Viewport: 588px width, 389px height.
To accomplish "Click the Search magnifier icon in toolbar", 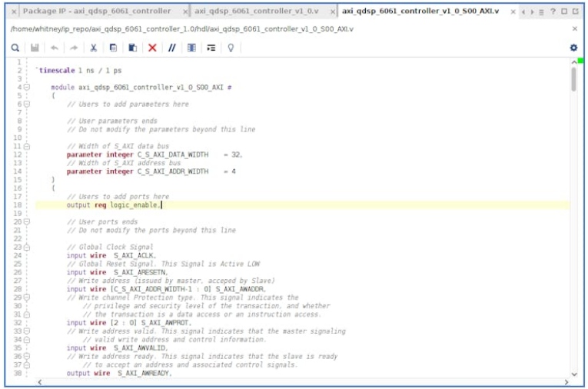I will (15, 48).
